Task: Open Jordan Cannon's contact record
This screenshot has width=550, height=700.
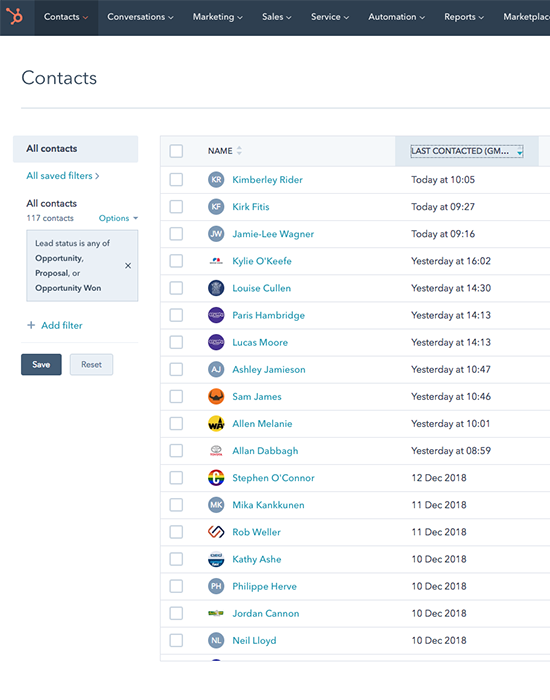Action: point(266,613)
